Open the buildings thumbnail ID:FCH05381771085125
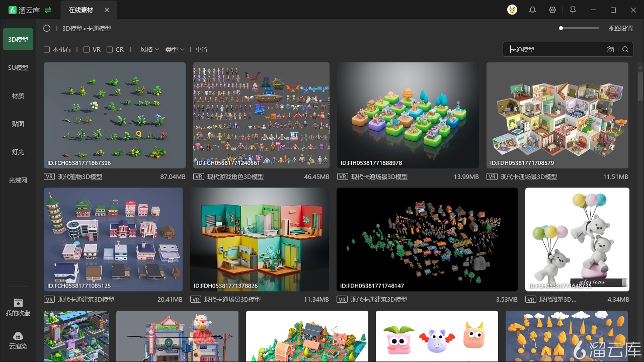Viewport: 644px width, 362px height. coord(113,239)
